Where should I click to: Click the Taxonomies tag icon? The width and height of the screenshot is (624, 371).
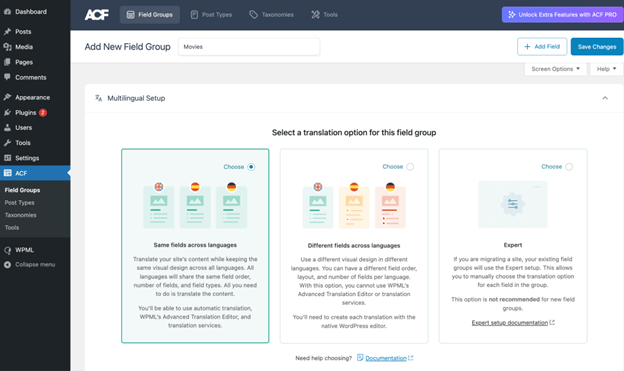coord(253,15)
